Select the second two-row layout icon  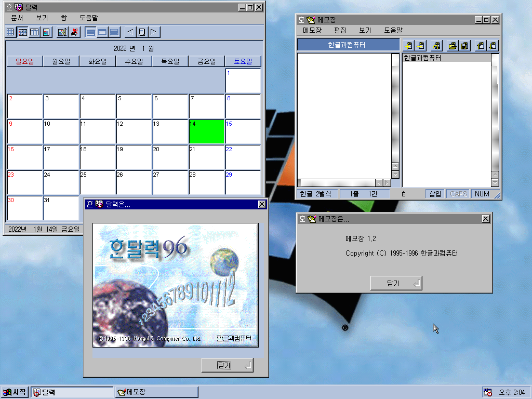[102, 32]
